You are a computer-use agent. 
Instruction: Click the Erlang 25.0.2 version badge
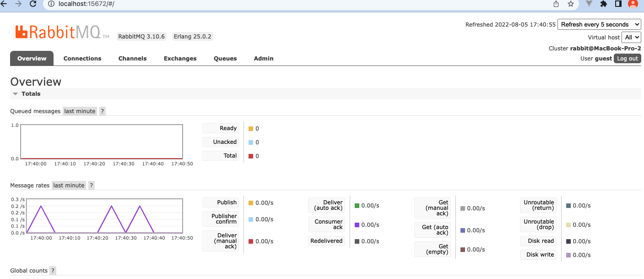coord(193,37)
